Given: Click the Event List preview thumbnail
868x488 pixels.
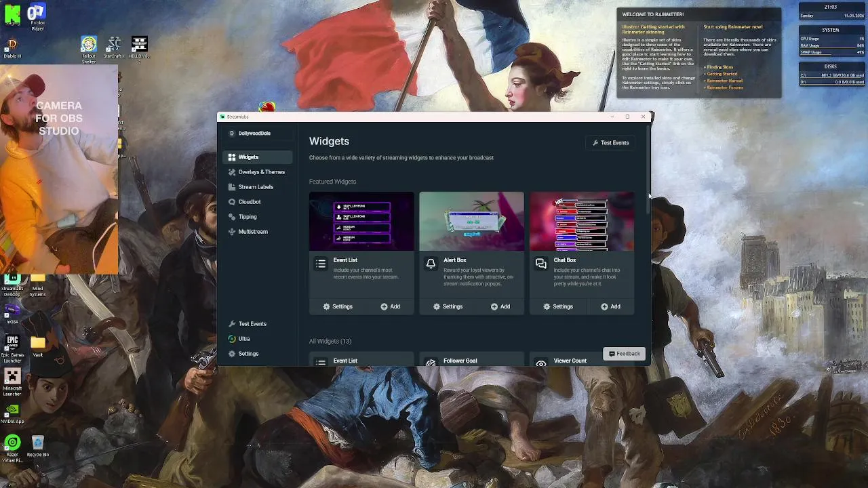Looking at the screenshot, I should 361,222.
